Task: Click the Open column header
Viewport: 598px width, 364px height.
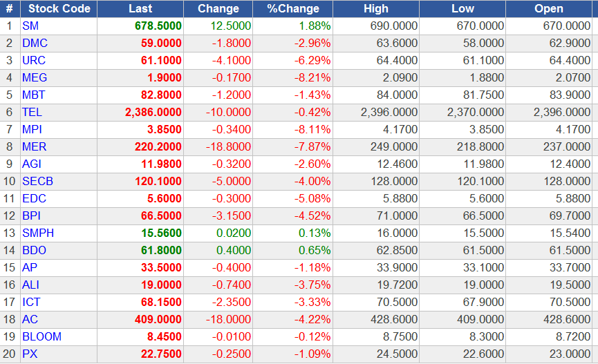Action: [549, 9]
